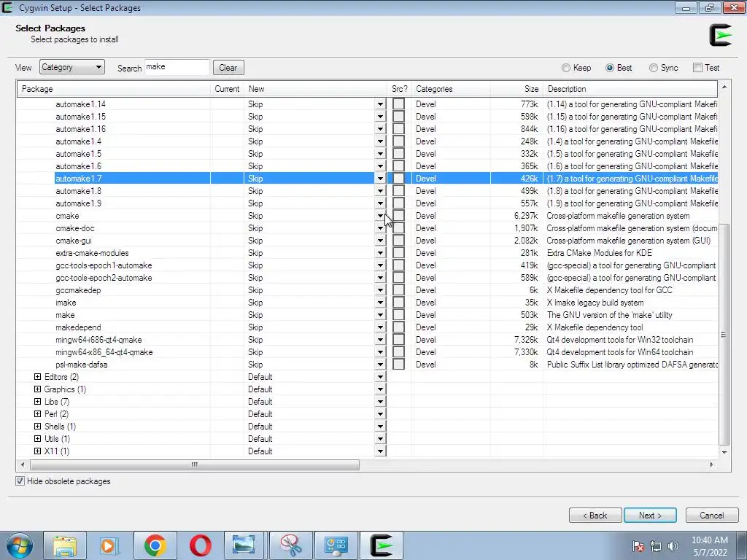This screenshot has width=747, height=560.
Task: Expand the Graphics (1) category
Action: (38, 389)
